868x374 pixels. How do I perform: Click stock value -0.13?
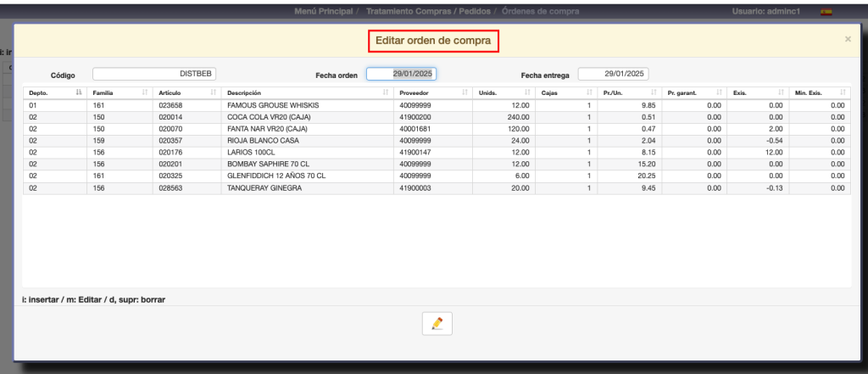tap(774, 187)
